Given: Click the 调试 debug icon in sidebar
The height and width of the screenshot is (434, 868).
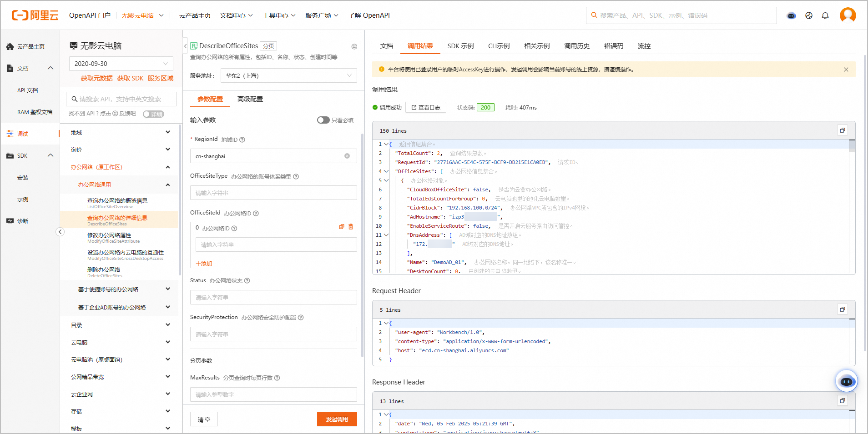Looking at the screenshot, I should point(10,134).
